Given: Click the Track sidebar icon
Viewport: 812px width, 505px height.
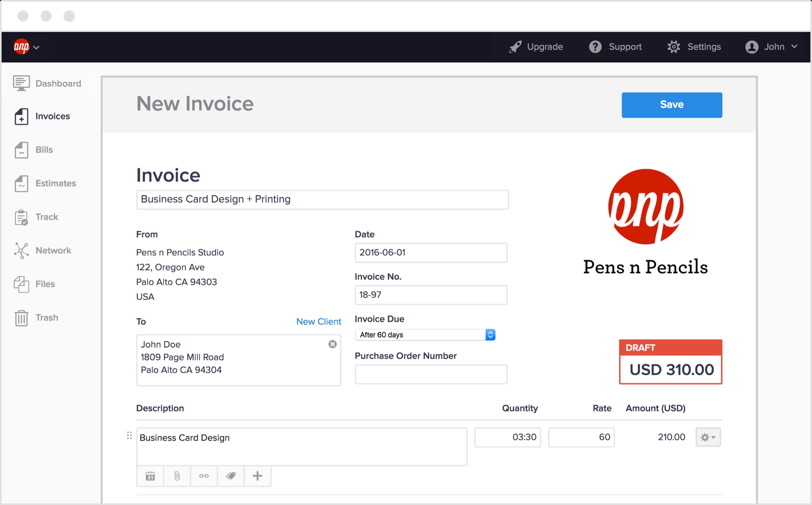Looking at the screenshot, I should (20, 217).
